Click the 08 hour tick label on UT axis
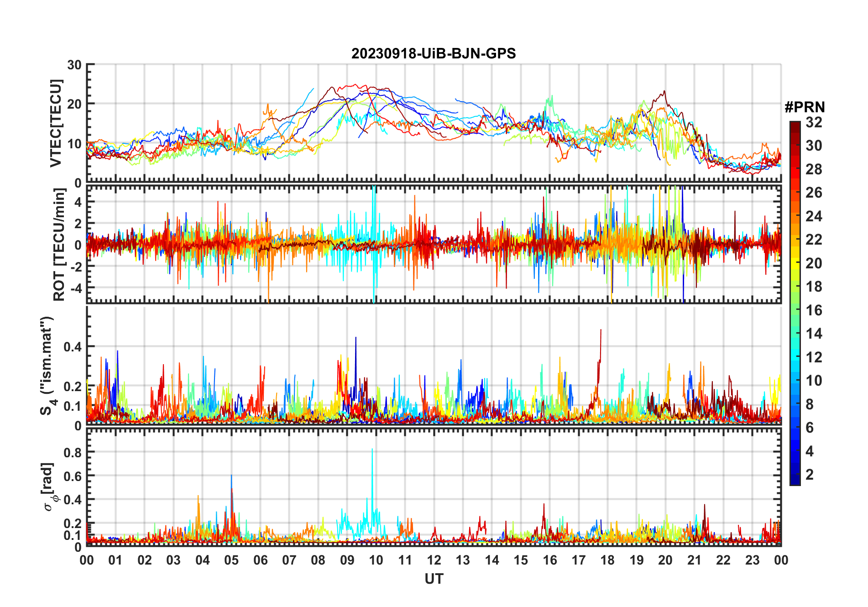This screenshot has width=868, height=607. coord(318,560)
